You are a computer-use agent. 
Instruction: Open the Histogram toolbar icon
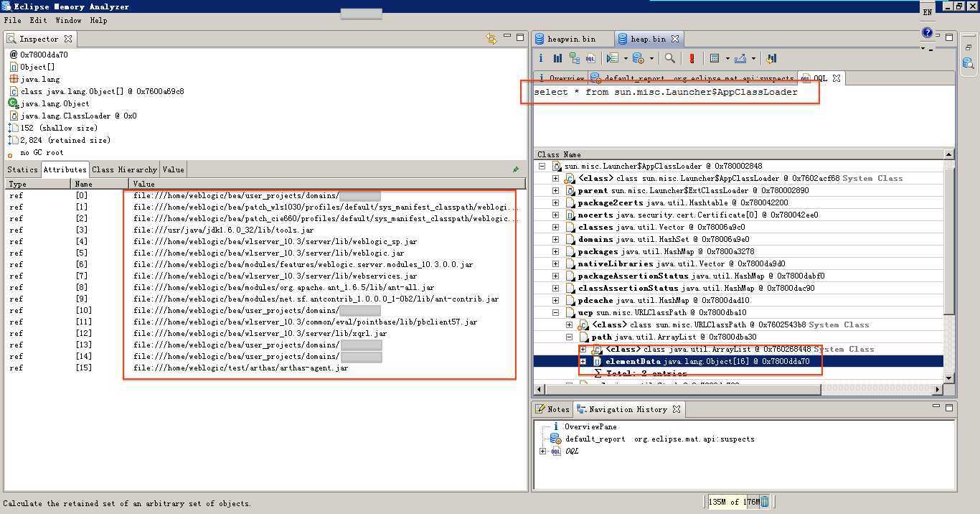557,58
